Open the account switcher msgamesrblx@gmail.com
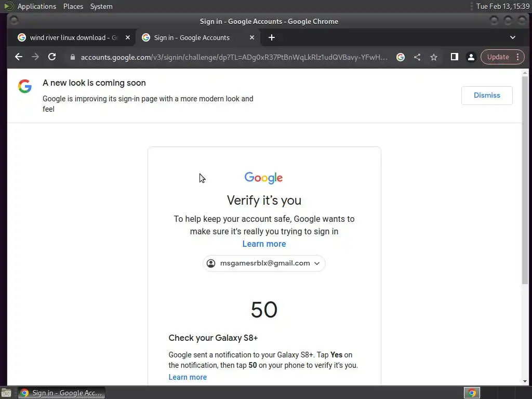532x399 pixels. pos(264,263)
